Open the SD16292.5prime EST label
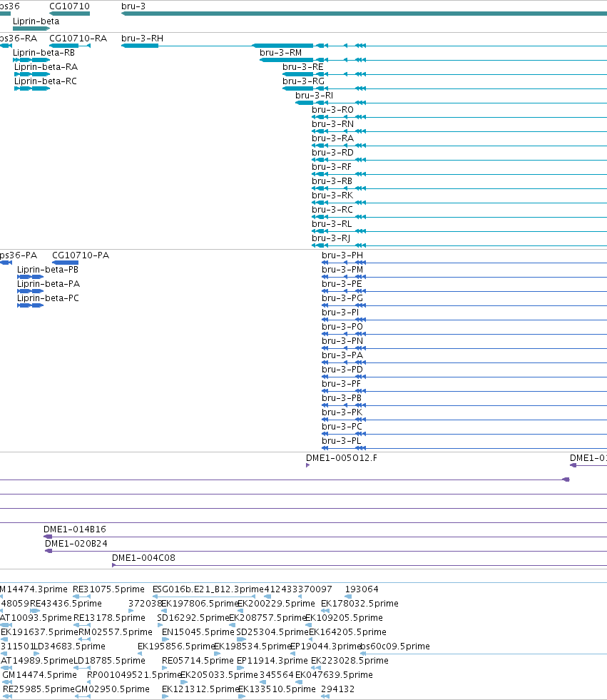 coord(193,618)
